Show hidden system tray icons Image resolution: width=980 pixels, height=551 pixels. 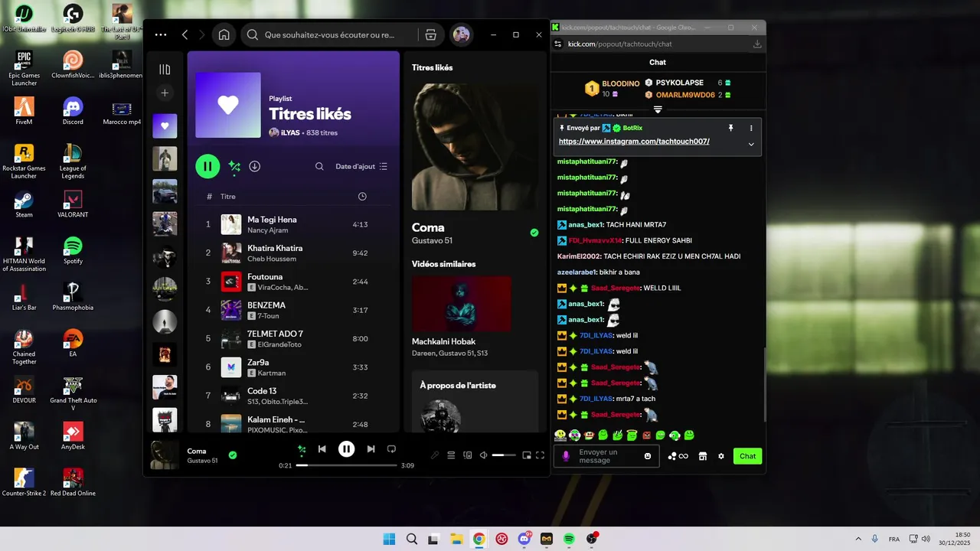coord(857,539)
